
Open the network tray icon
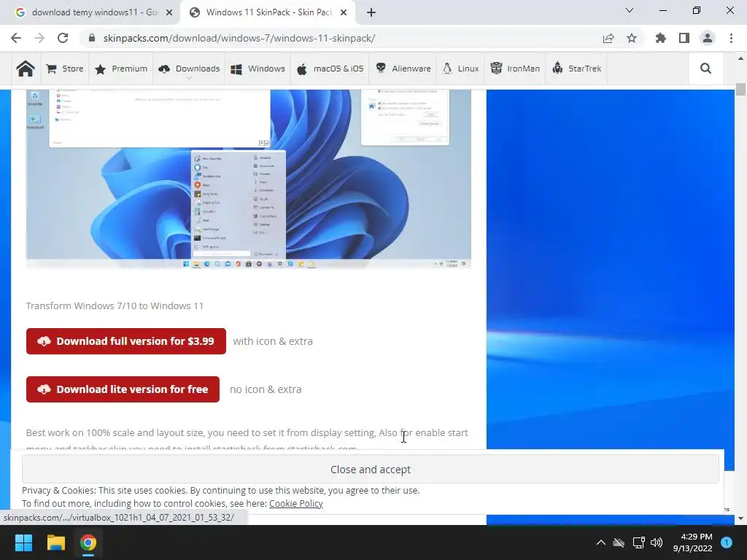(x=638, y=542)
